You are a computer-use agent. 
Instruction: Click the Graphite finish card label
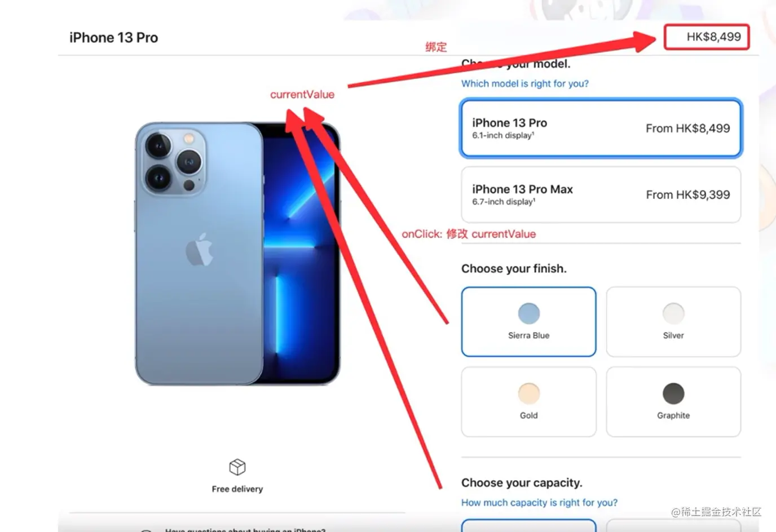[673, 415]
